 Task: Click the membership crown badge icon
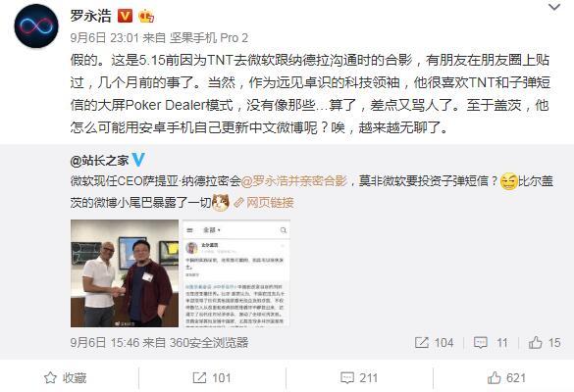tap(145, 16)
